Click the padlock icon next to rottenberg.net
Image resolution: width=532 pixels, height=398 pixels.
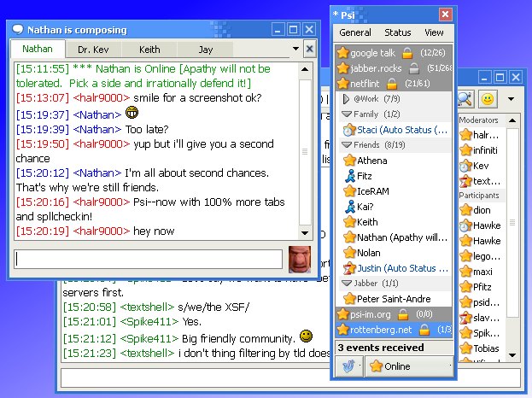(x=424, y=330)
